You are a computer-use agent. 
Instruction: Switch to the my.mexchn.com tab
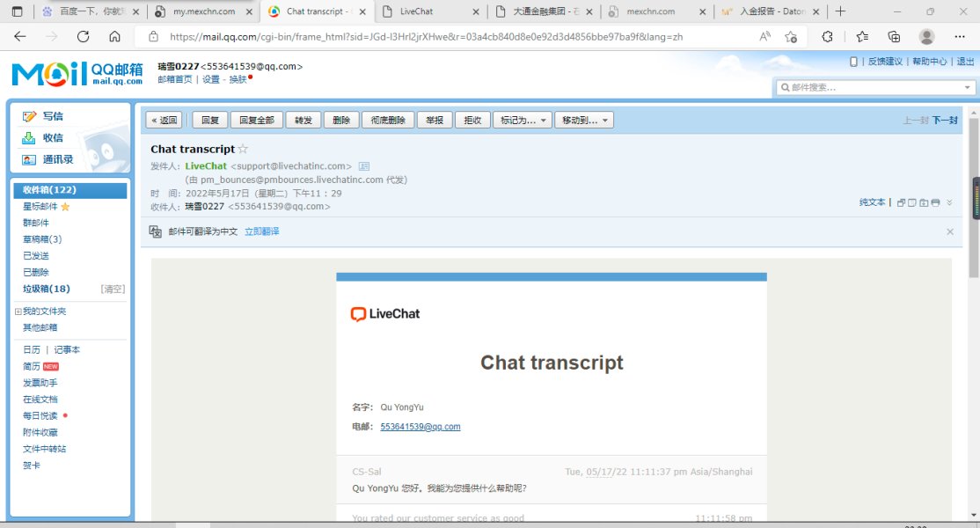coord(204,11)
